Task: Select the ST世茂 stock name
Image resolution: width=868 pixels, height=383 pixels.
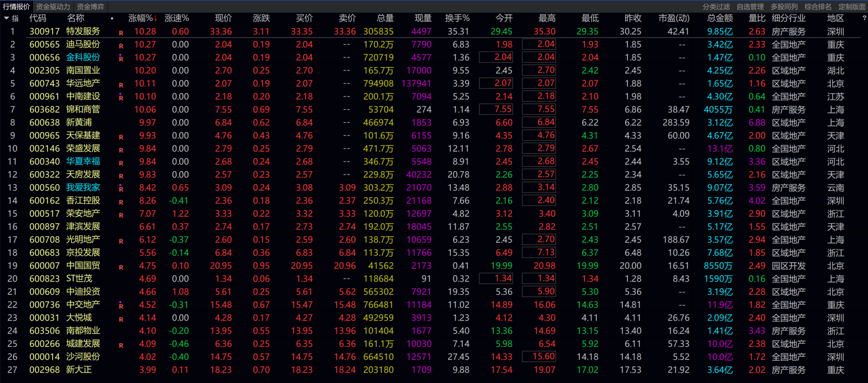Action: pyautogui.click(x=79, y=279)
